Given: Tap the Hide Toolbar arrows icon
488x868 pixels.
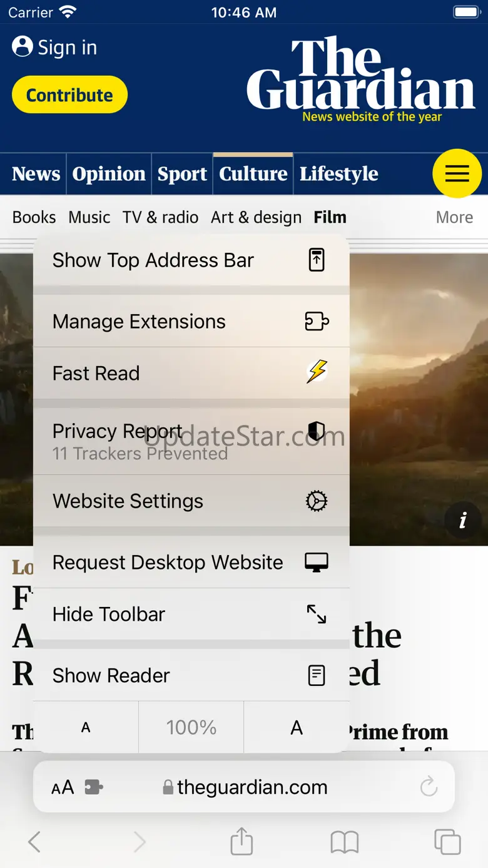Looking at the screenshot, I should (x=317, y=614).
